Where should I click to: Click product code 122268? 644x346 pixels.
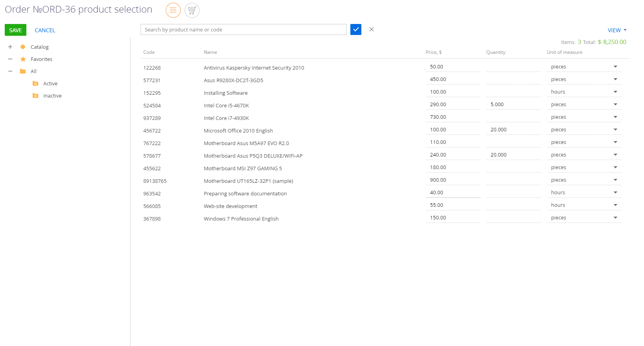click(152, 68)
